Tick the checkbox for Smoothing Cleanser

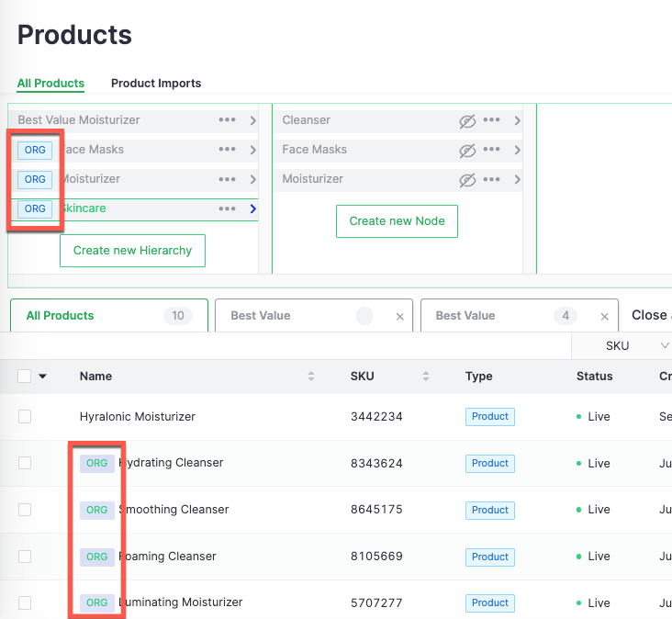coord(25,510)
